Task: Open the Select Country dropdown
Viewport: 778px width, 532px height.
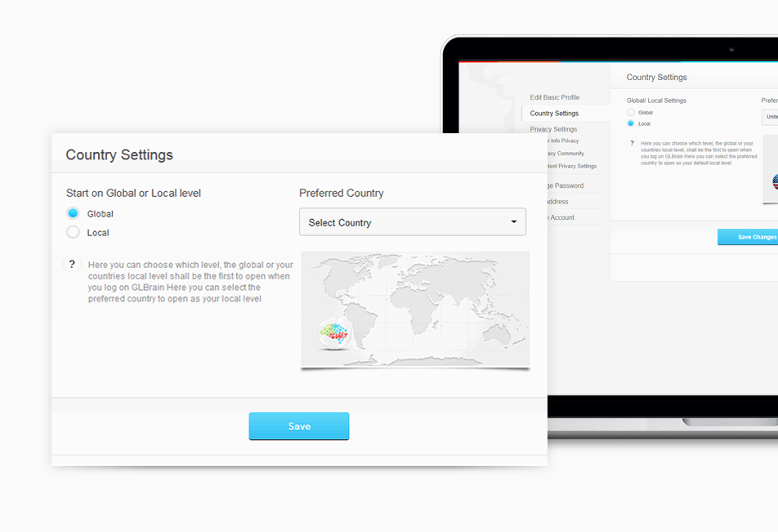Action: click(412, 222)
